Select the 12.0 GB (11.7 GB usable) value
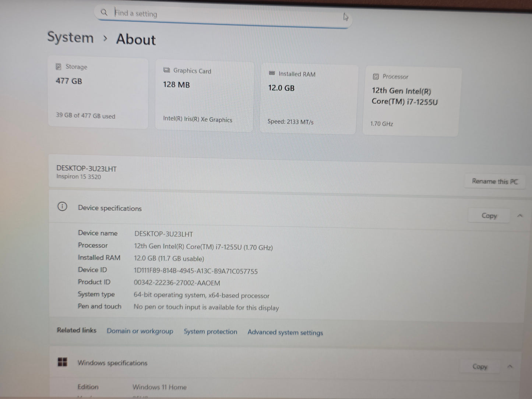 (x=169, y=259)
